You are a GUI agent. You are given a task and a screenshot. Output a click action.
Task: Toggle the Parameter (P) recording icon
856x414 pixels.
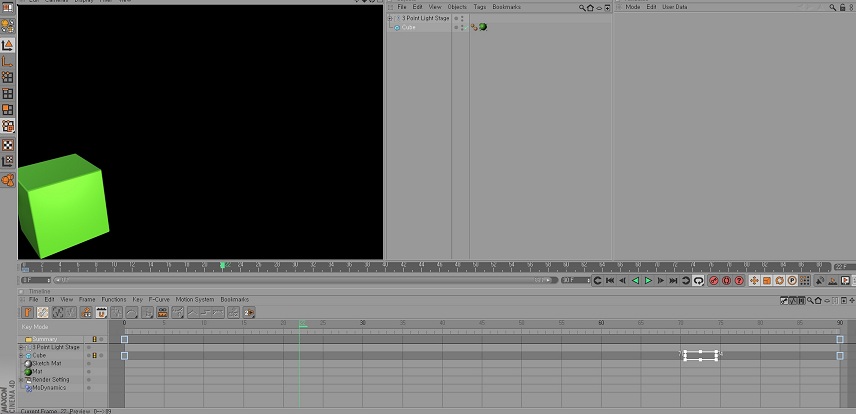point(791,281)
